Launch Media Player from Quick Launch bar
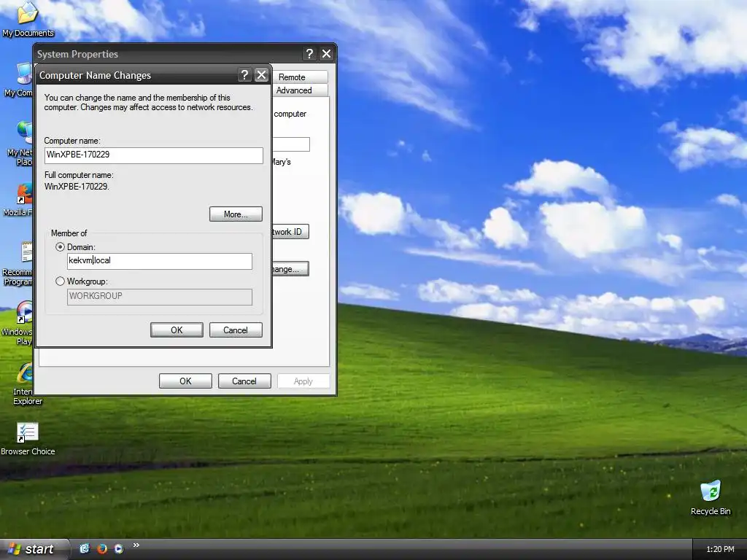Screen dimensions: 747x560 (119, 548)
